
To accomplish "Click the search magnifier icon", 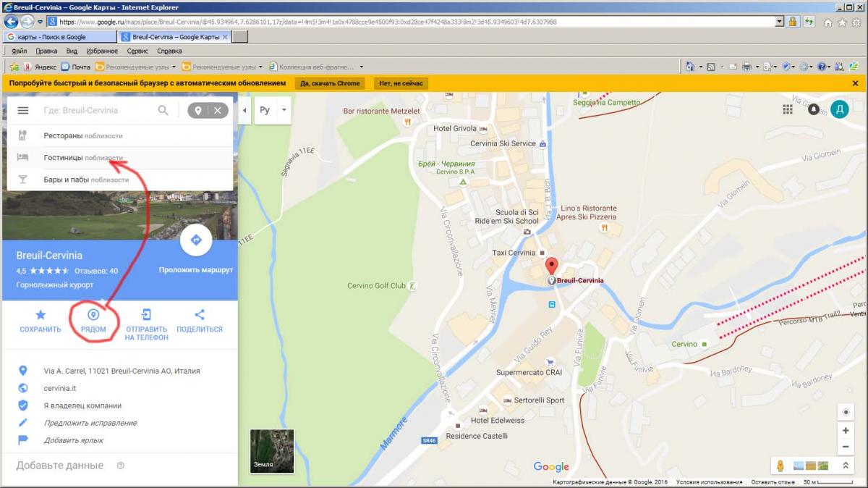I will point(163,110).
